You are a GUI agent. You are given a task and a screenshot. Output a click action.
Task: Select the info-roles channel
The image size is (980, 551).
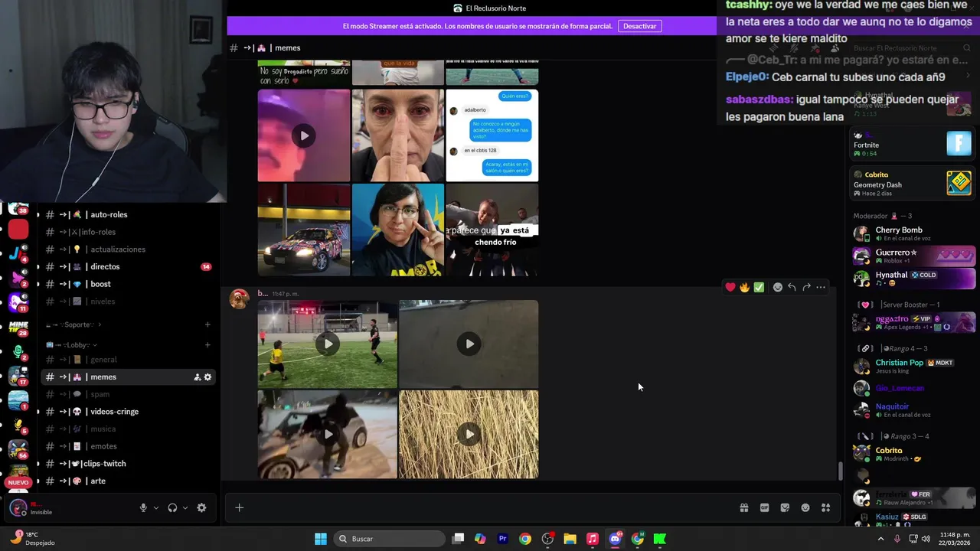128,232
